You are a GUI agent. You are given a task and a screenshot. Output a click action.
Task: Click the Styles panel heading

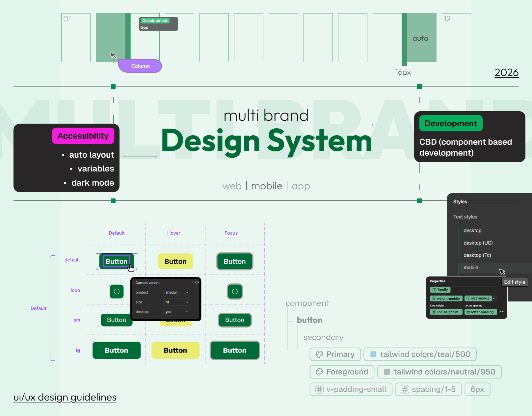pyautogui.click(x=460, y=202)
